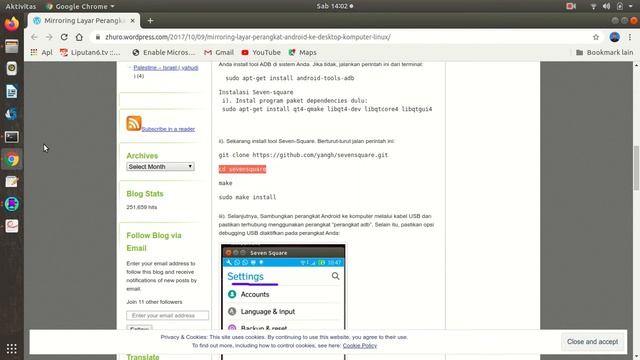Click the email address input field
Screen dimensions: 640x360
click(167, 316)
